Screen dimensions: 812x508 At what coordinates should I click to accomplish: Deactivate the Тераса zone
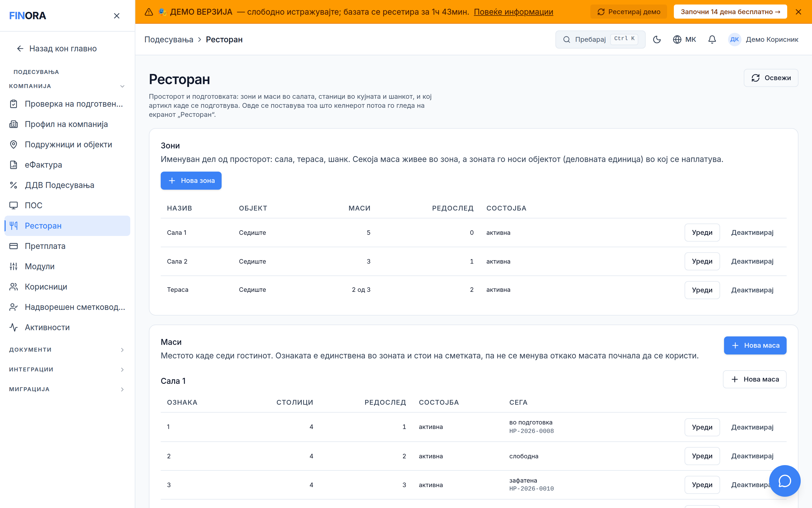point(752,290)
